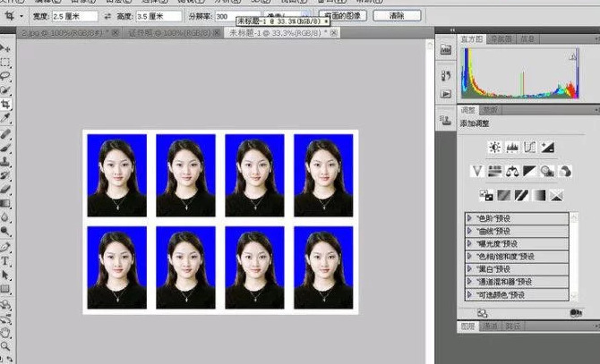Click the 清除 clear button
This screenshot has height=364, width=600.
(397, 16)
